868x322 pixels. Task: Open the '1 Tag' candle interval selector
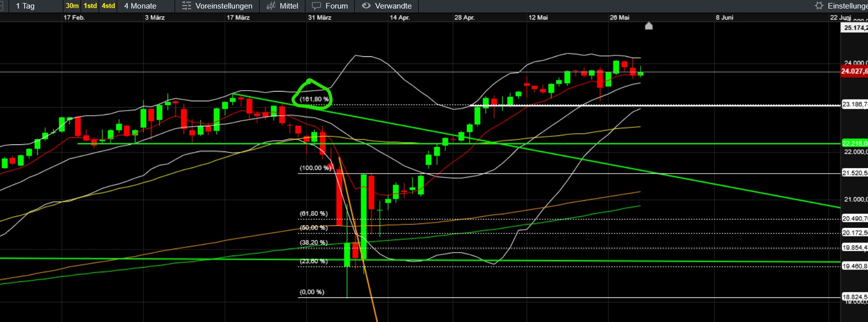(x=26, y=6)
